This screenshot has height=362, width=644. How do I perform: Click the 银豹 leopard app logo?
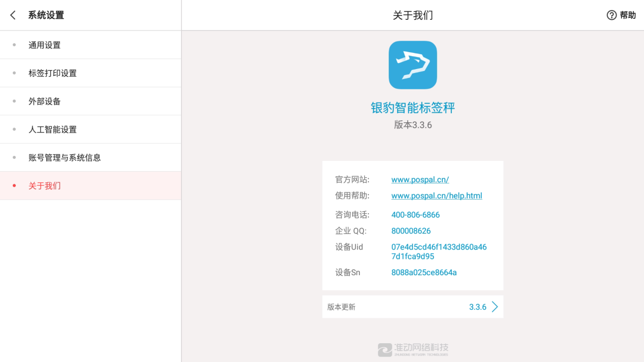point(413,65)
